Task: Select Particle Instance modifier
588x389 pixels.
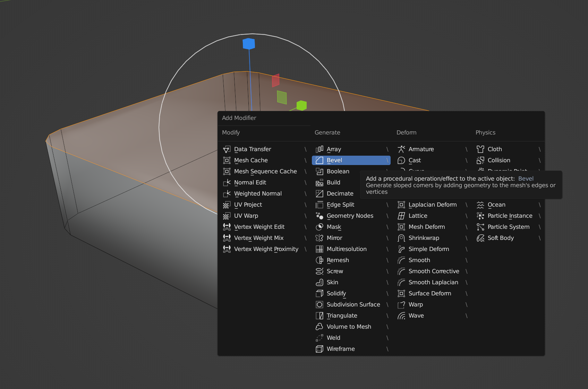Action: pos(509,216)
